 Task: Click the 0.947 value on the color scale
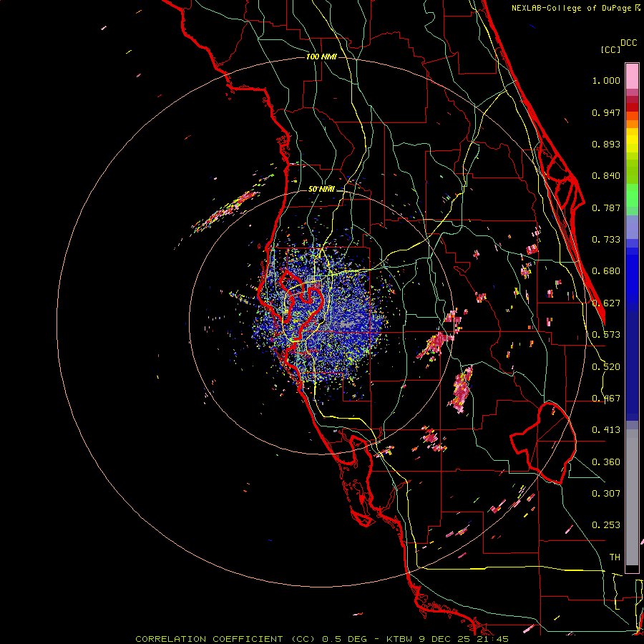[606, 112]
